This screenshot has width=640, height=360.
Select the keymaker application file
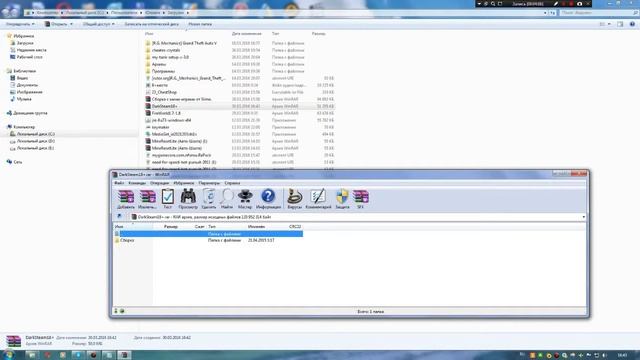click(x=160, y=127)
